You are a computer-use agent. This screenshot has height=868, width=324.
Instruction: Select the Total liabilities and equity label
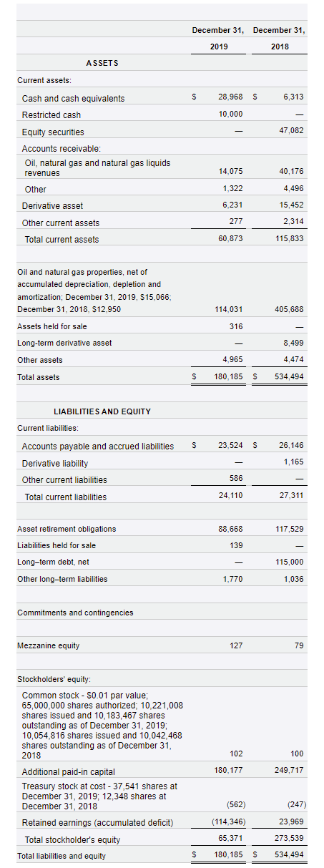[x=62, y=856]
